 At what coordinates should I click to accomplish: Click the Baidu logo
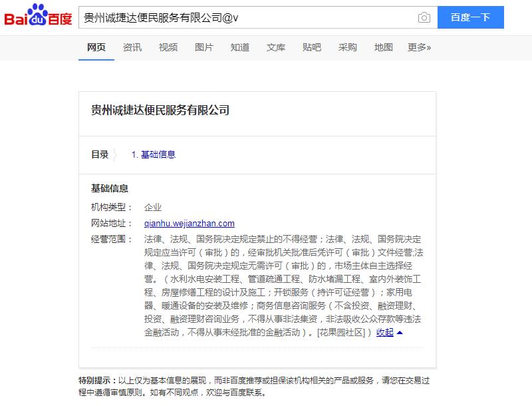(38, 17)
